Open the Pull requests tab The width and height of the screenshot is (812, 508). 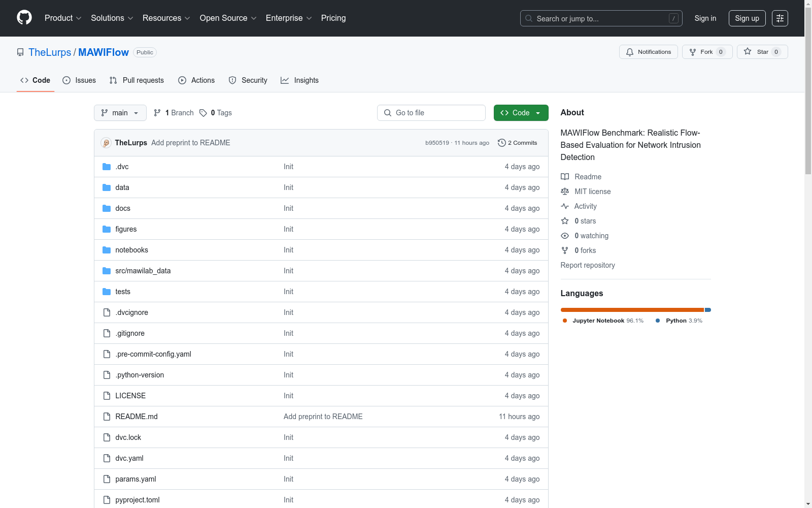[137, 80]
